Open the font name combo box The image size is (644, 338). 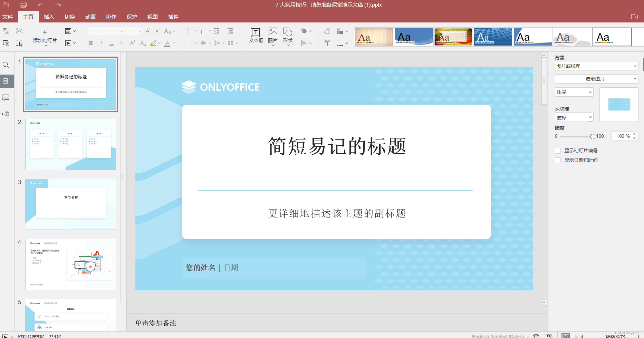[106, 31]
